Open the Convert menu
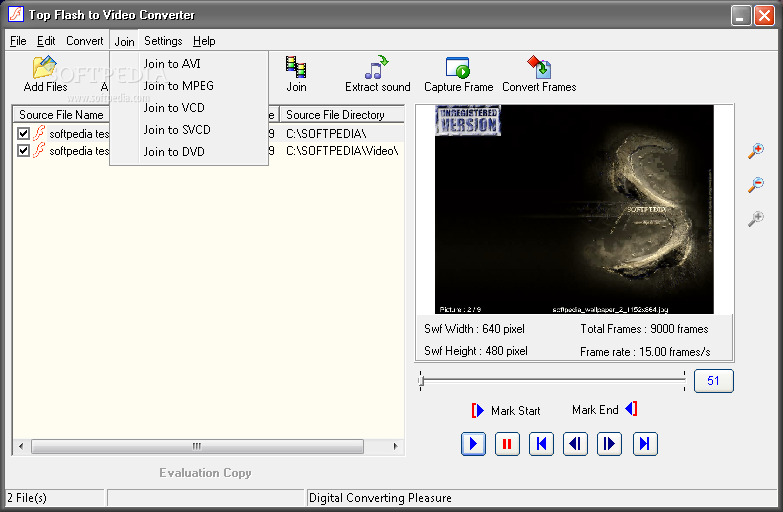Screen dimensions: 783x512 pos(84,41)
